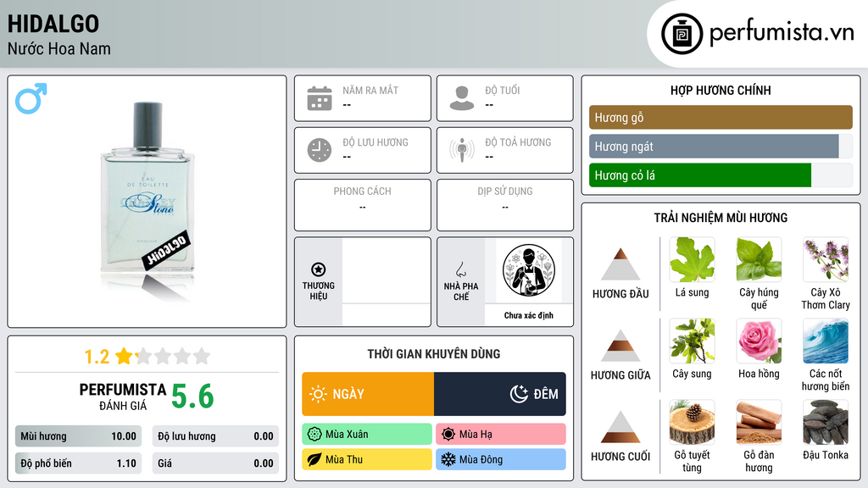Click the star rating row

point(163,356)
